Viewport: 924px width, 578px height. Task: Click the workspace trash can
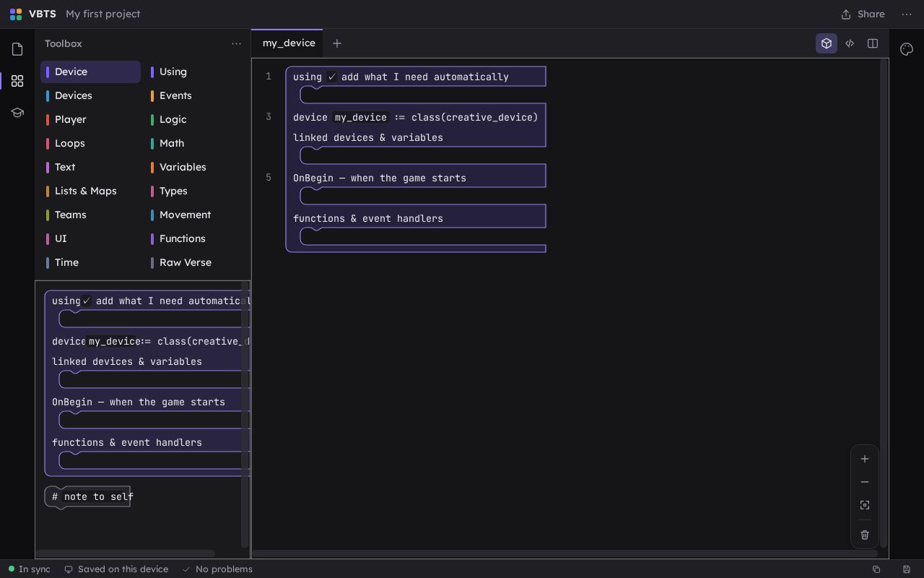coord(865,535)
